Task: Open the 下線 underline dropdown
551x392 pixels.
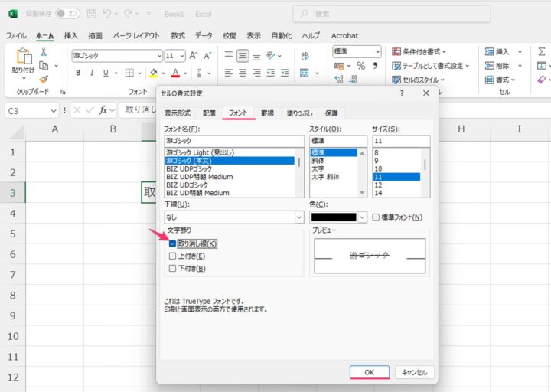Action: point(298,217)
